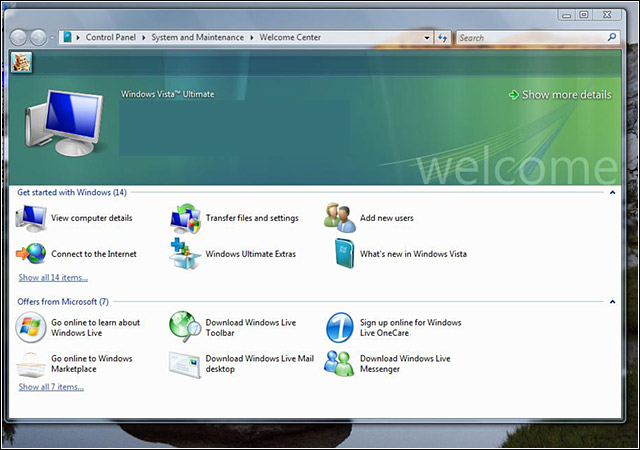Viewport: 640px width, 450px height.
Task: Click Sign up online for Windows Live OneCare
Action: (x=411, y=327)
